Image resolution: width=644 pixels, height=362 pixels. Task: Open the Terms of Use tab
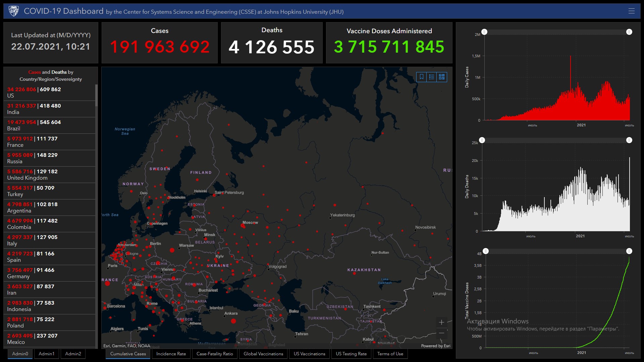390,354
